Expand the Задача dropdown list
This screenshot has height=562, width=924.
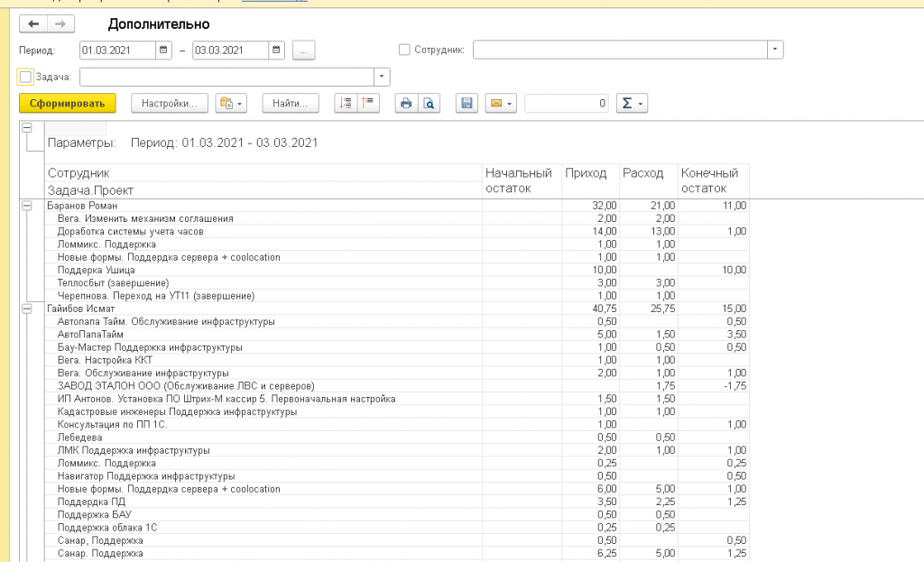coord(382,77)
